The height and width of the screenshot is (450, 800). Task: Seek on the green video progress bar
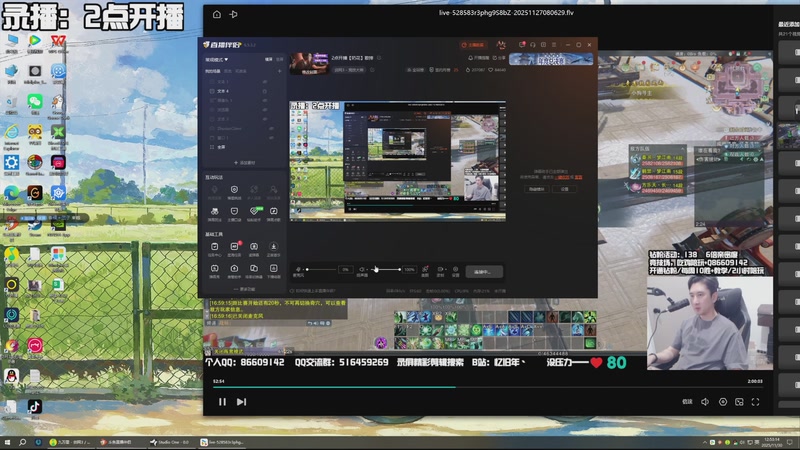(x=487, y=387)
